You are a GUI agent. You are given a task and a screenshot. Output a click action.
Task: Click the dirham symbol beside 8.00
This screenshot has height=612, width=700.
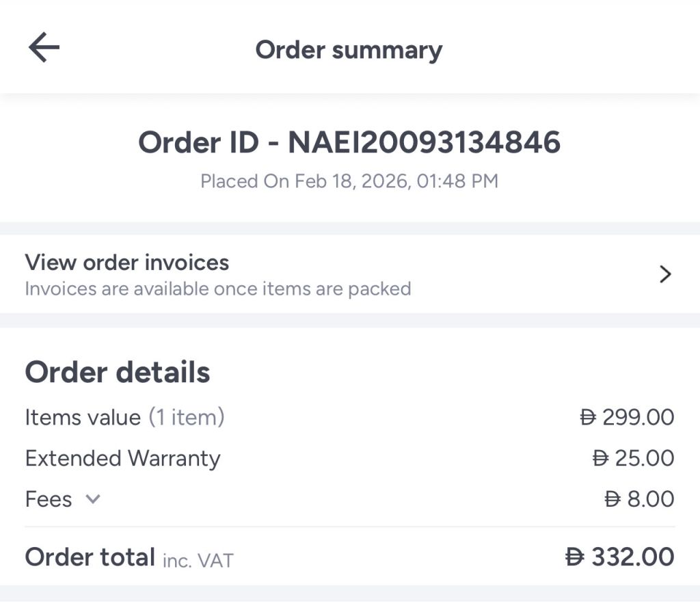pos(613,499)
